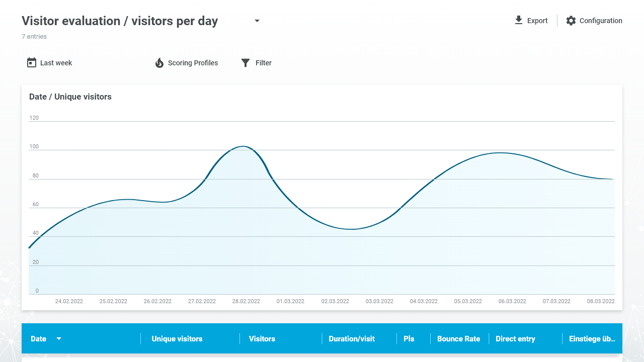This screenshot has width=644, height=362.
Task: Click the 20 y-axis value
Action: [x=35, y=262]
